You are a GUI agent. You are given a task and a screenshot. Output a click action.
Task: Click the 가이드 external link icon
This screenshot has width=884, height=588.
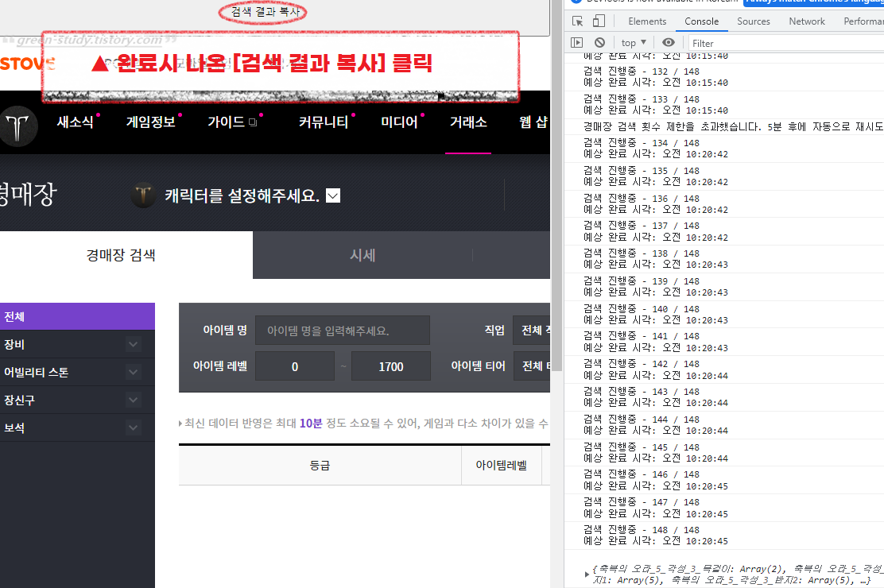coord(253,122)
